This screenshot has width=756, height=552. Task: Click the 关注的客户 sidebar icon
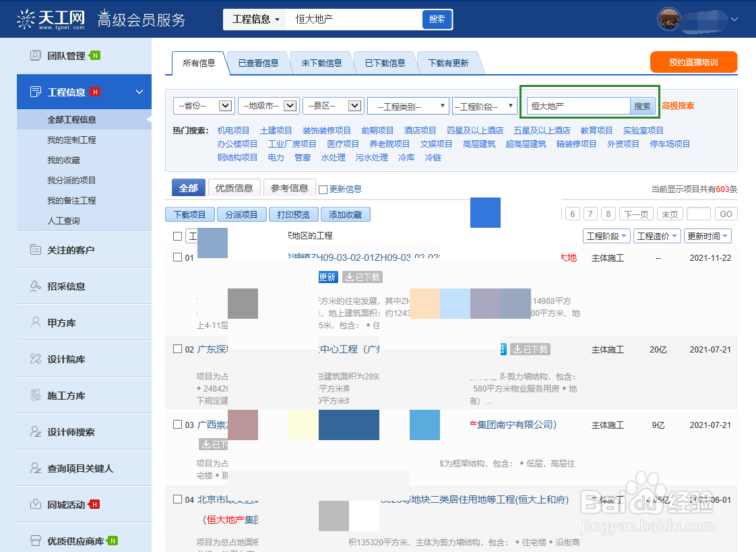coord(35,250)
